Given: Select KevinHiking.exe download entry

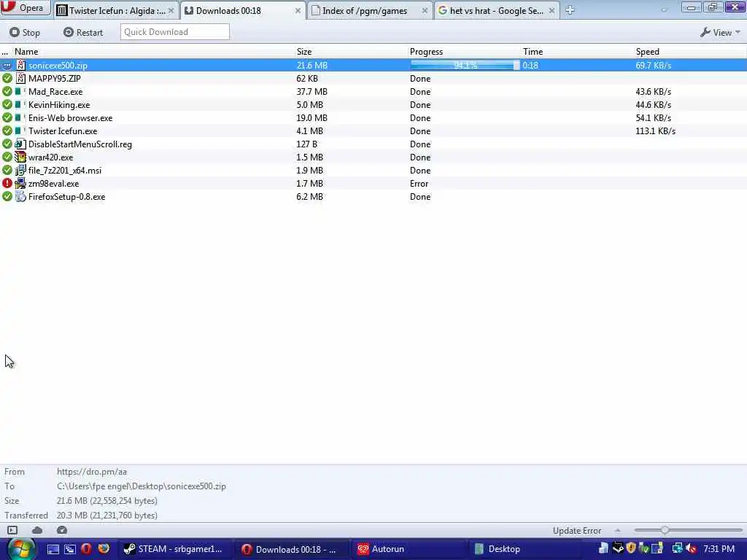Looking at the screenshot, I should click(x=373, y=105).
